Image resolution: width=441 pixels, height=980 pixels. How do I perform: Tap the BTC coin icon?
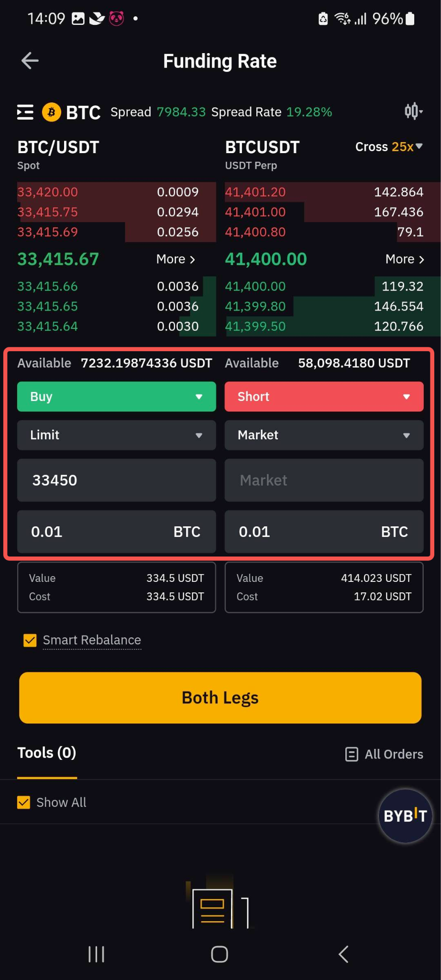click(x=52, y=112)
